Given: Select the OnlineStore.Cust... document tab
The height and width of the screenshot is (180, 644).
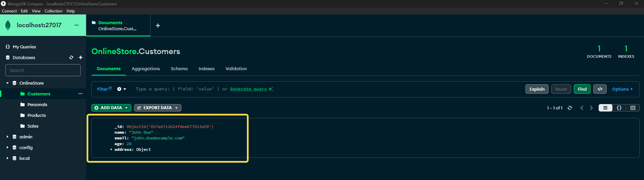Looking at the screenshot, I should 118,26.
